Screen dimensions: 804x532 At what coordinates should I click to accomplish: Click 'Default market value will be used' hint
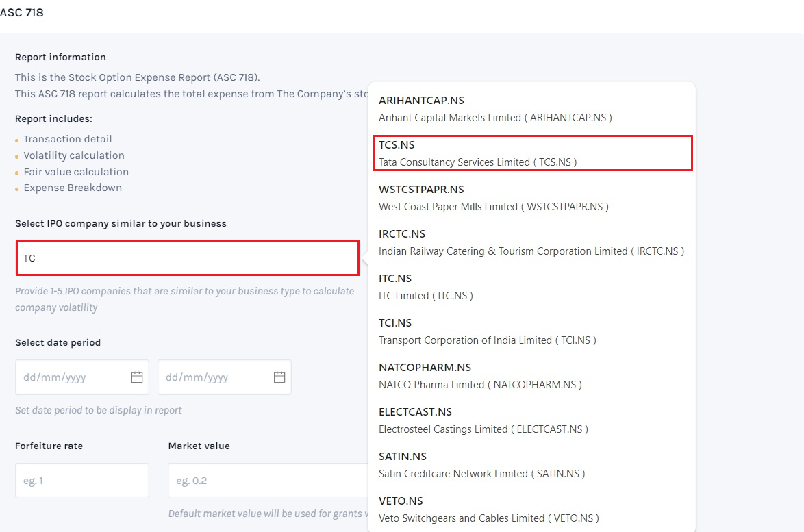[x=268, y=514]
